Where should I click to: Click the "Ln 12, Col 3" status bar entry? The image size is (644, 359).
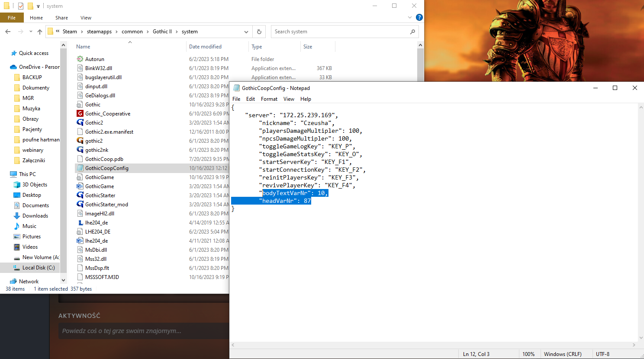click(476, 354)
